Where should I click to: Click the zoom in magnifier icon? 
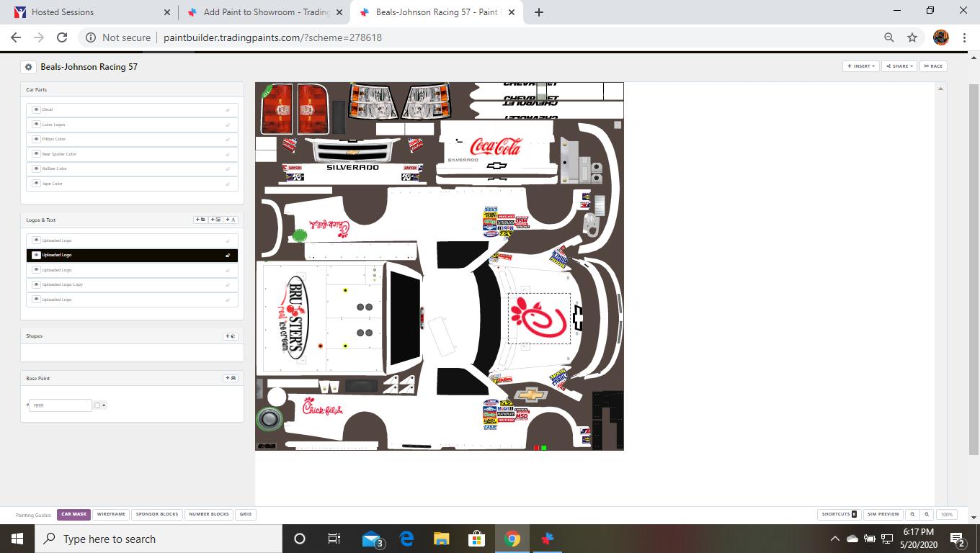coord(927,514)
